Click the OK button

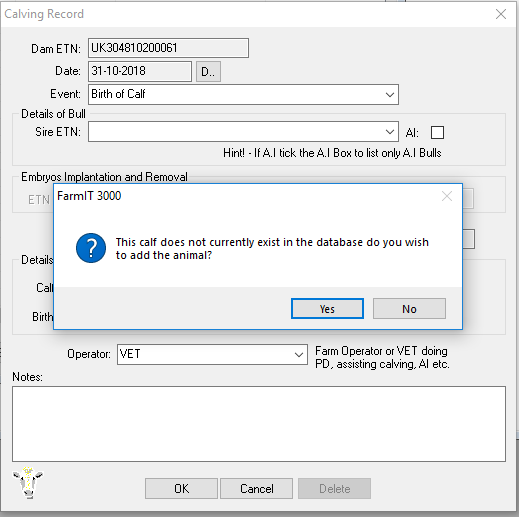(181, 489)
